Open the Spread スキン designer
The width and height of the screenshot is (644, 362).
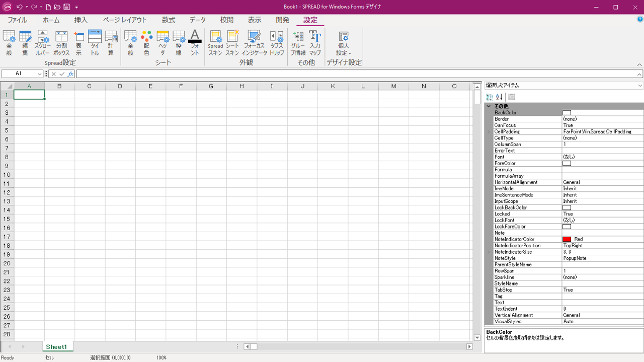click(x=215, y=43)
